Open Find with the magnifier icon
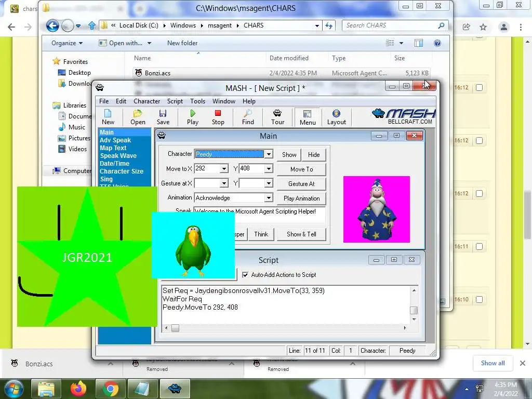Image resolution: width=532 pixels, height=399 pixels. 248,117
